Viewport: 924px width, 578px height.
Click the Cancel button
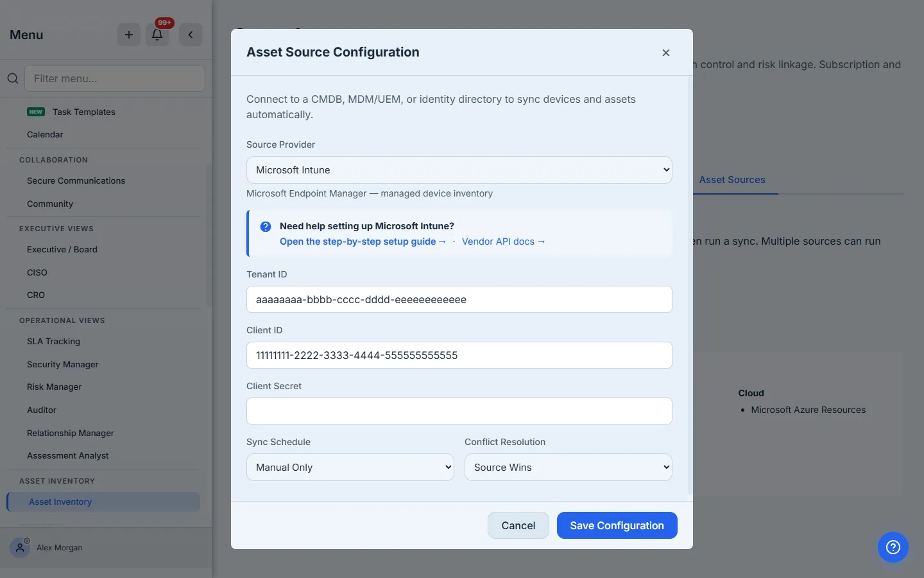pos(518,525)
